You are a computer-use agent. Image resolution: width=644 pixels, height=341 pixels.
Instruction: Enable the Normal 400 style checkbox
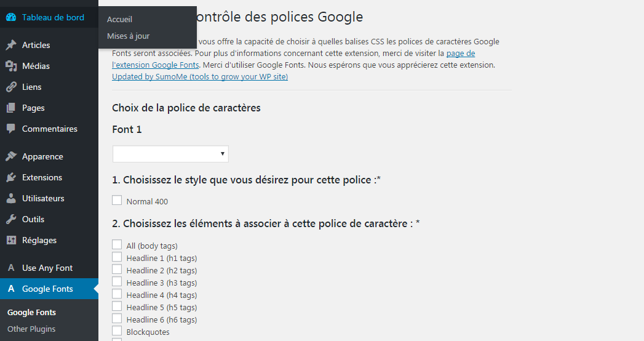coord(117,200)
